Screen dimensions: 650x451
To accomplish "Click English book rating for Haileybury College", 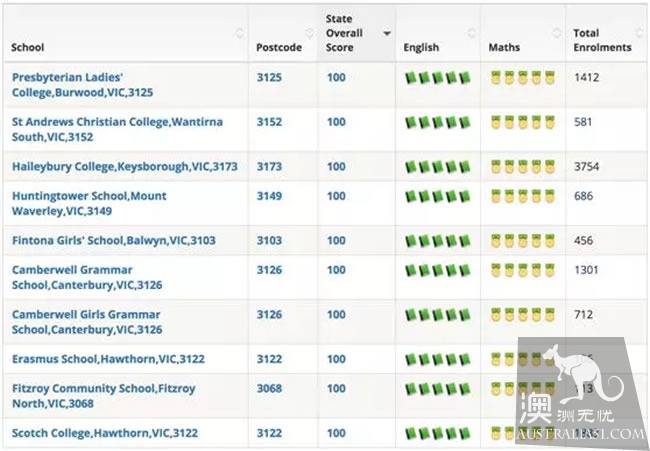I will (438, 167).
